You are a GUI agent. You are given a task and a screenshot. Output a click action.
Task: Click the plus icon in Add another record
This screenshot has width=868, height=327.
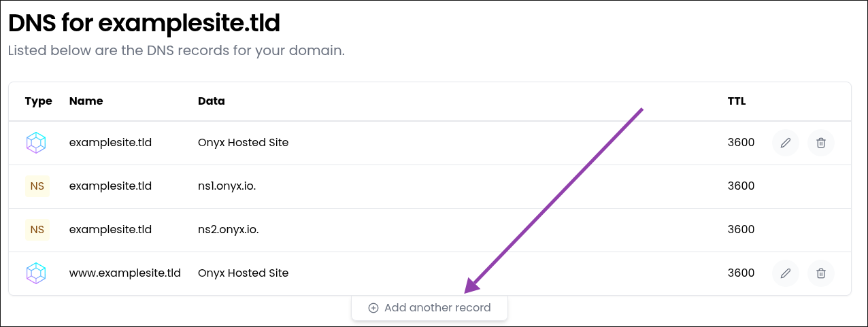(x=373, y=308)
